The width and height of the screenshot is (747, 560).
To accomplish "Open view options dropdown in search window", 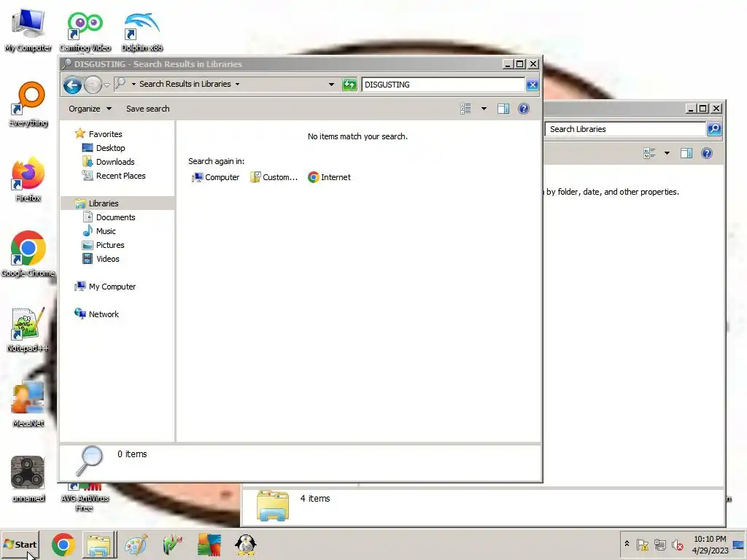I will point(484,109).
